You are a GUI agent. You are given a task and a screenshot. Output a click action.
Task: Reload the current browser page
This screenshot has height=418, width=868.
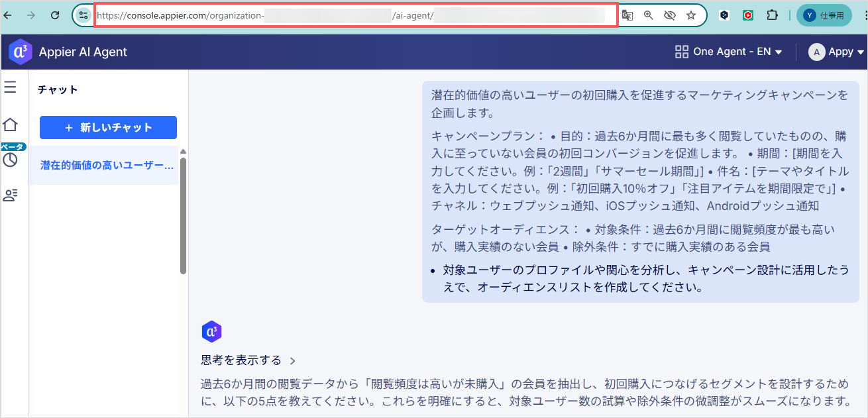click(55, 15)
